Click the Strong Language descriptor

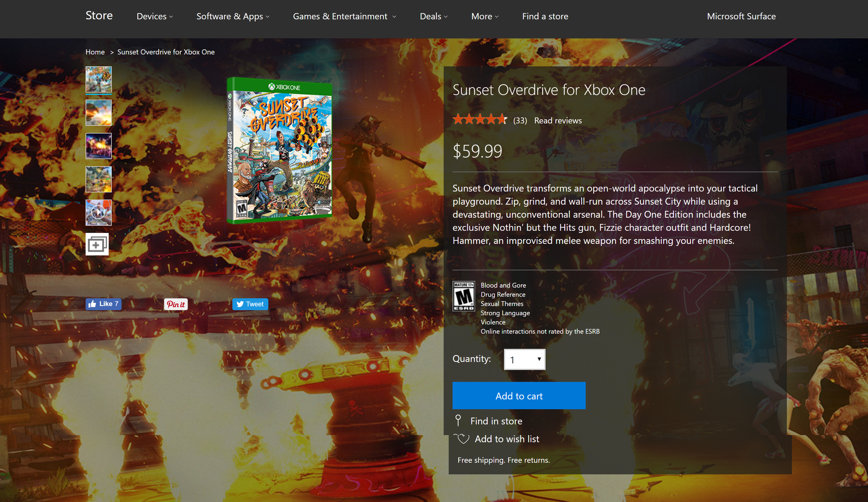pos(505,313)
